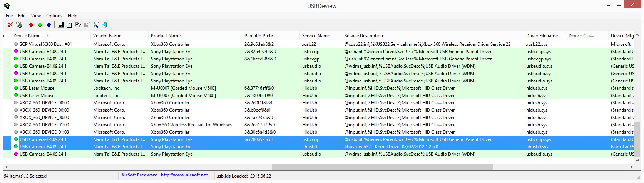
Task: Click the horizontal scrollbar thumb
Action: (382, 167)
